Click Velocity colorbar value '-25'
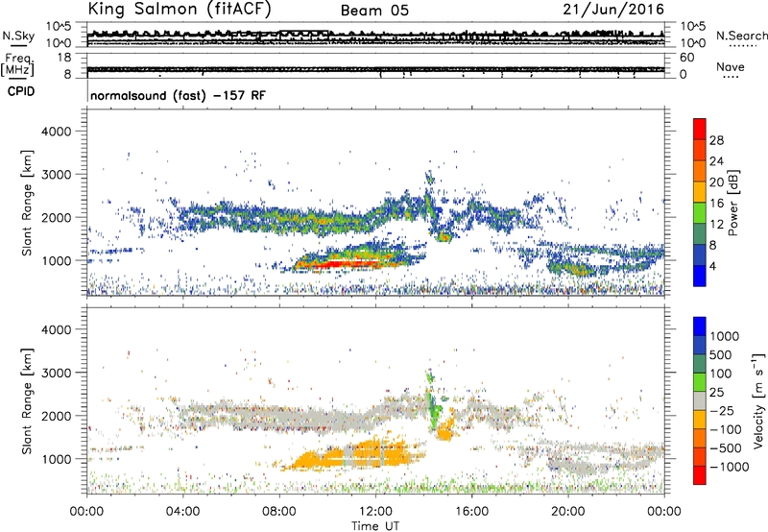The width and height of the screenshot is (768, 532). point(722,411)
